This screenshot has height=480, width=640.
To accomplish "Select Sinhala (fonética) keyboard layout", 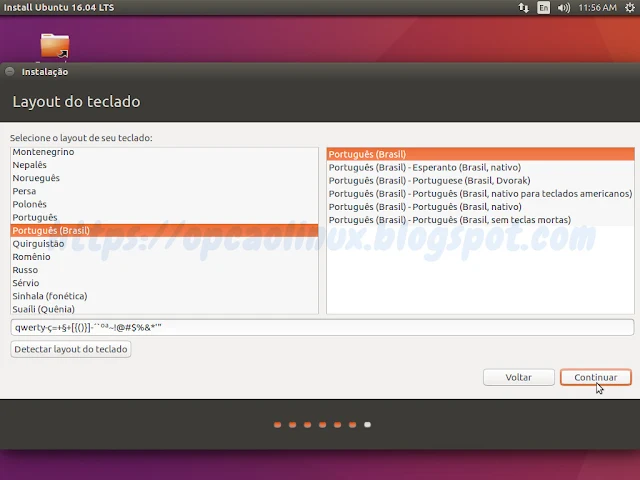I will point(164,296).
